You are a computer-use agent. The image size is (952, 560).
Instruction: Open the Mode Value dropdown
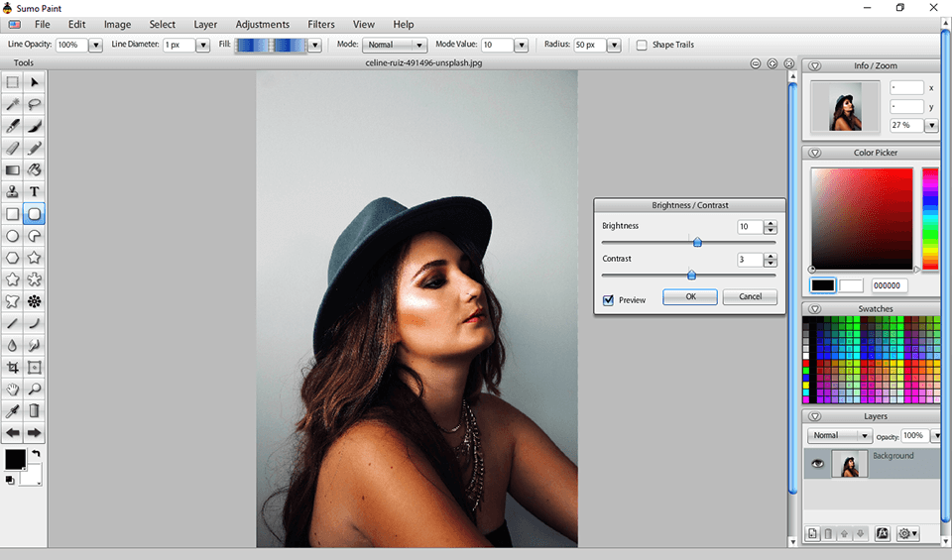[521, 45]
